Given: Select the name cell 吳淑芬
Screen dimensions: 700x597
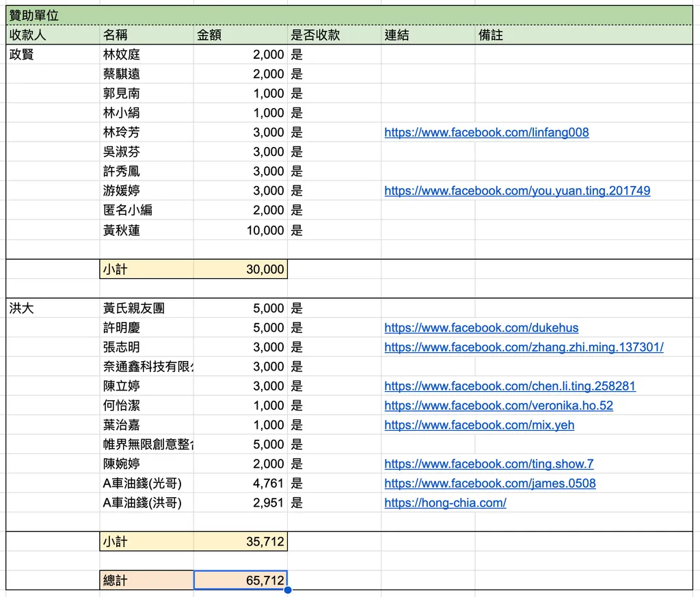Looking at the screenshot, I should 146,152.
